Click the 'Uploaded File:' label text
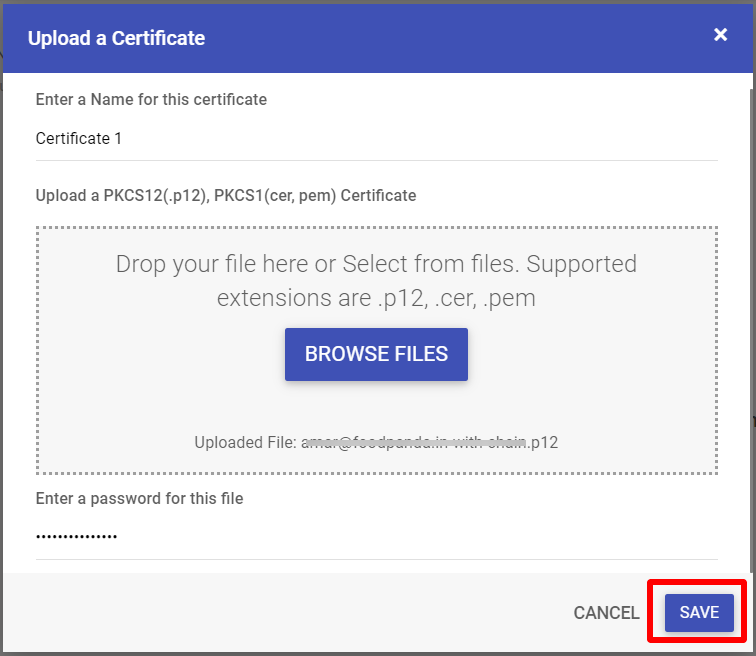Image resolution: width=756 pixels, height=656 pixels. 245,442
